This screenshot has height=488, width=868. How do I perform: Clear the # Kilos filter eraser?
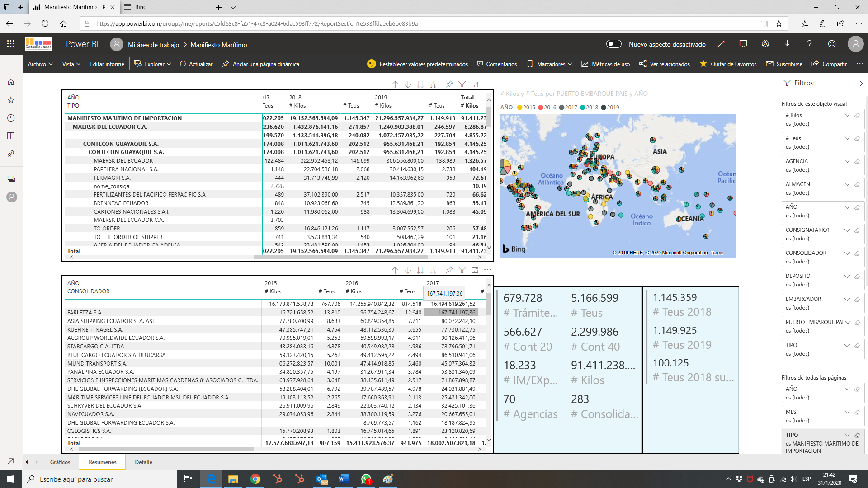pos(857,115)
